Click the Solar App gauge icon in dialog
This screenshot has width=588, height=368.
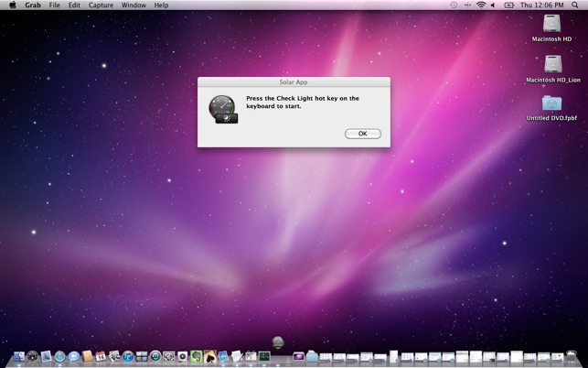coord(223,109)
